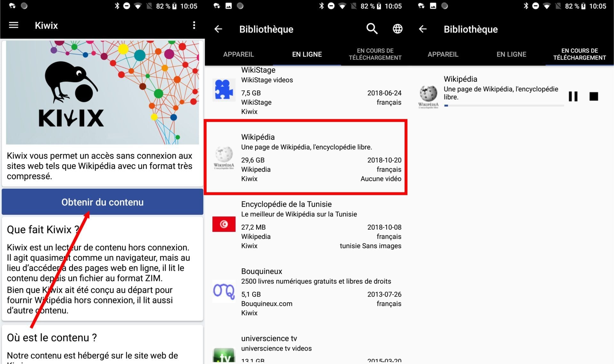Image resolution: width=614 pixels, height=364 pixels.
Task: Tap the Tunisia flag thumbnail
Action: coord(224,224)
